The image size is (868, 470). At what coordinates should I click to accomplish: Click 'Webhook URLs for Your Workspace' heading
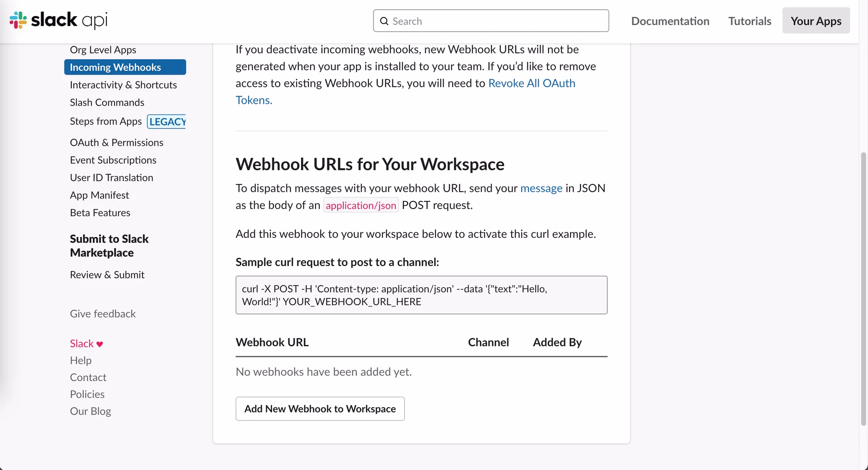pyautogui.click(x=370, y=164)
